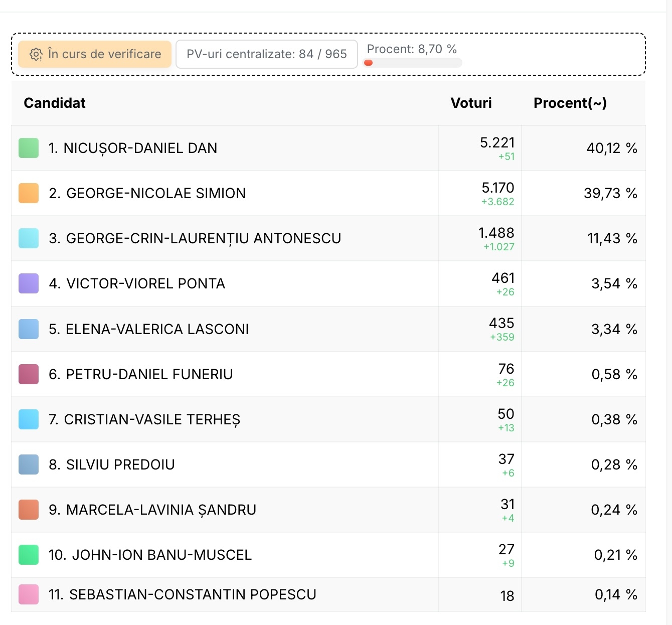This screenshot has width=672, height=625.
Task: Click the purple swatch for Victor-Viorel Ponta
Action: (x=29, y=283)
